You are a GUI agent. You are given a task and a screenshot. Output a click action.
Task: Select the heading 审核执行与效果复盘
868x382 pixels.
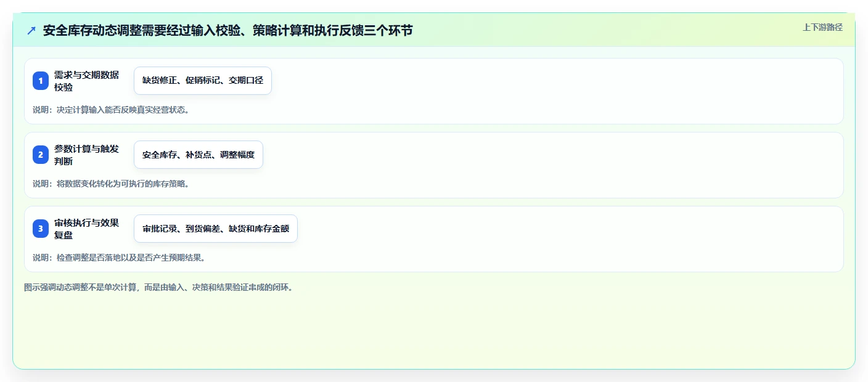point(86,229)
